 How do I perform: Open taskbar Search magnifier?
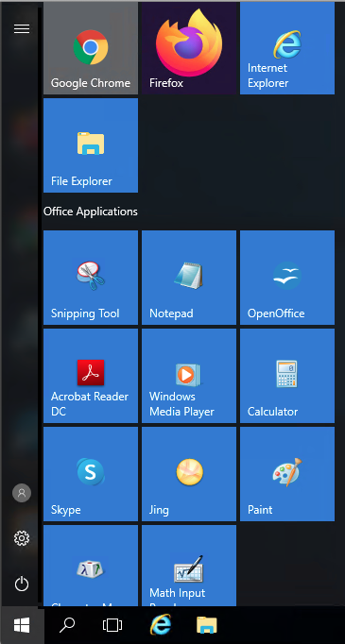(66, 625)
